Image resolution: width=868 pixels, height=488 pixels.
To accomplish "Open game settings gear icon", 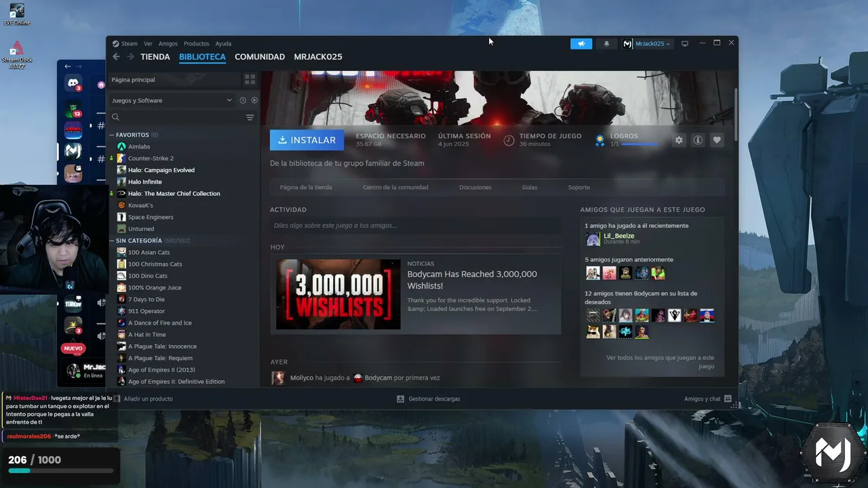I will [x=679, y=140].
